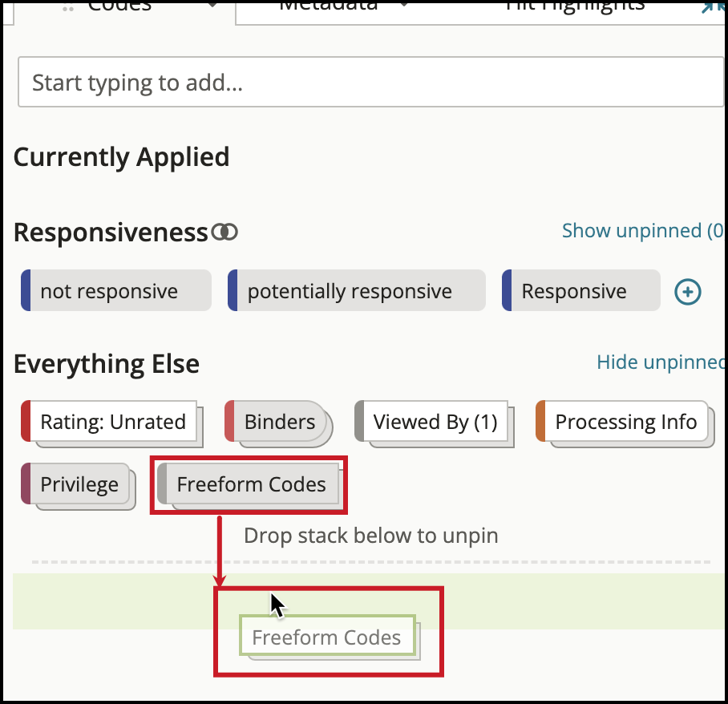Open the Viewed By (1) stack
Viewport: 728px width, 704px height.
point(434,423)
